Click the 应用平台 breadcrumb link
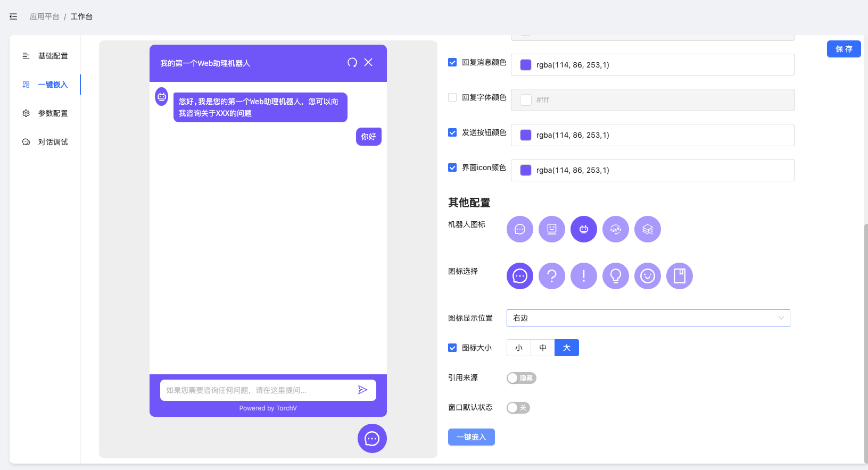Screen dimensions: 868x470 (45, 16)
